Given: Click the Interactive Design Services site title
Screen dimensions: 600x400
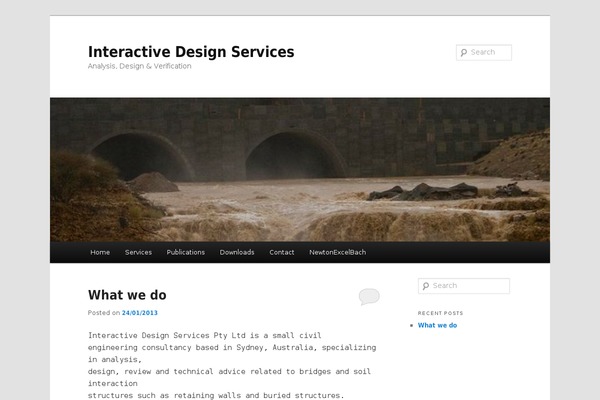Looking at the screenshot, I should 191,52.
